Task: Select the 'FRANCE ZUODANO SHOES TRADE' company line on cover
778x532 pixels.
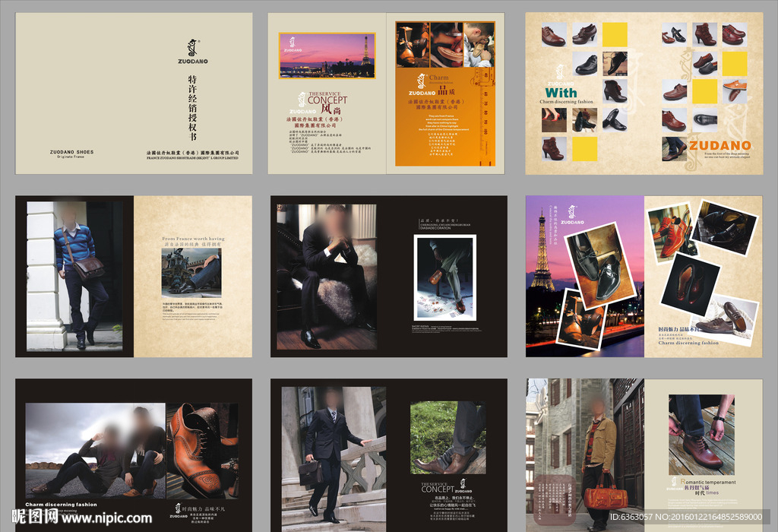Action: pyautogui.click(x=192, y=158)
